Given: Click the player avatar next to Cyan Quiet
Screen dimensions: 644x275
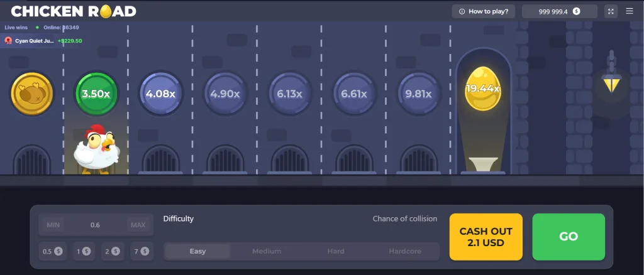Looking at the screenshot, I should point(8,41).
